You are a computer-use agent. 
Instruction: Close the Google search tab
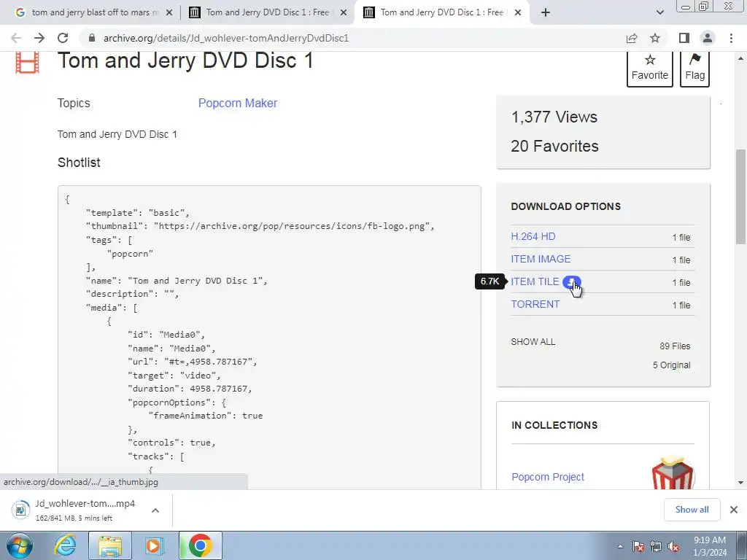(169, 12)
